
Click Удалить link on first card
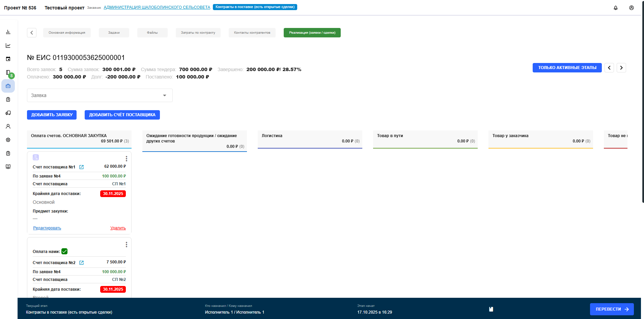pyautogui.click(x=118, y=228)
